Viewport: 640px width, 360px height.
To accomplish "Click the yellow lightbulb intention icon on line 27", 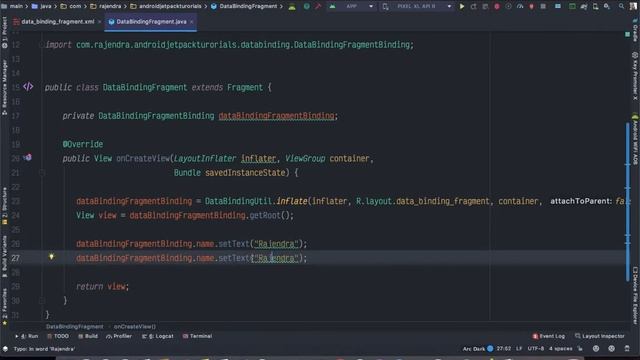I will pyautogui.click(x=51, y=257).
